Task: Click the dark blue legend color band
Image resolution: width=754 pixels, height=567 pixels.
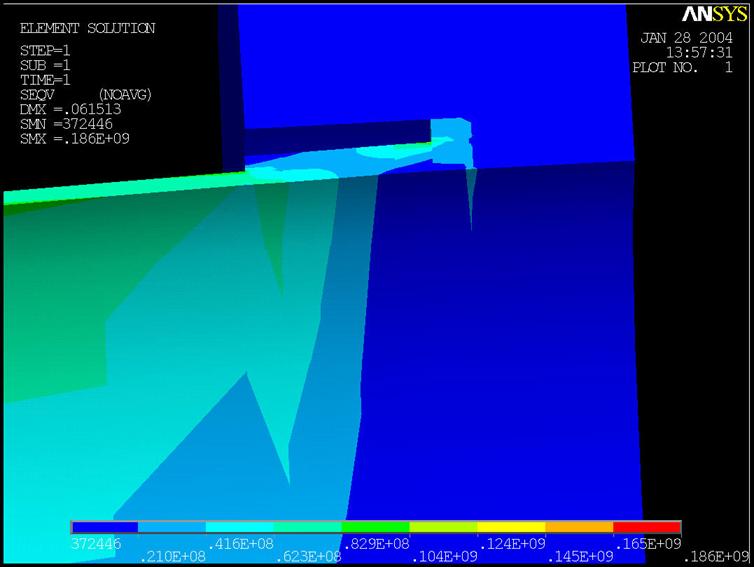Action: 105,527
